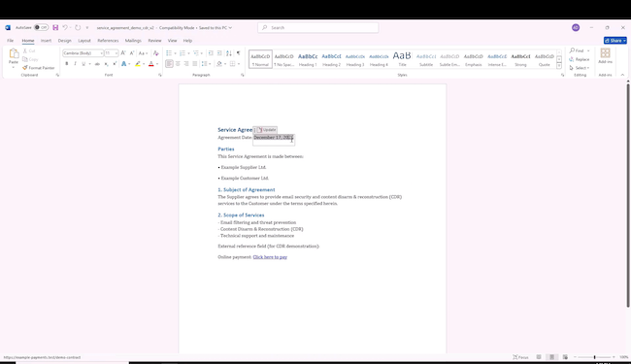Viewport: 631px width, 364px height.
Task: Click the Update field button
Action: point(266,130)
